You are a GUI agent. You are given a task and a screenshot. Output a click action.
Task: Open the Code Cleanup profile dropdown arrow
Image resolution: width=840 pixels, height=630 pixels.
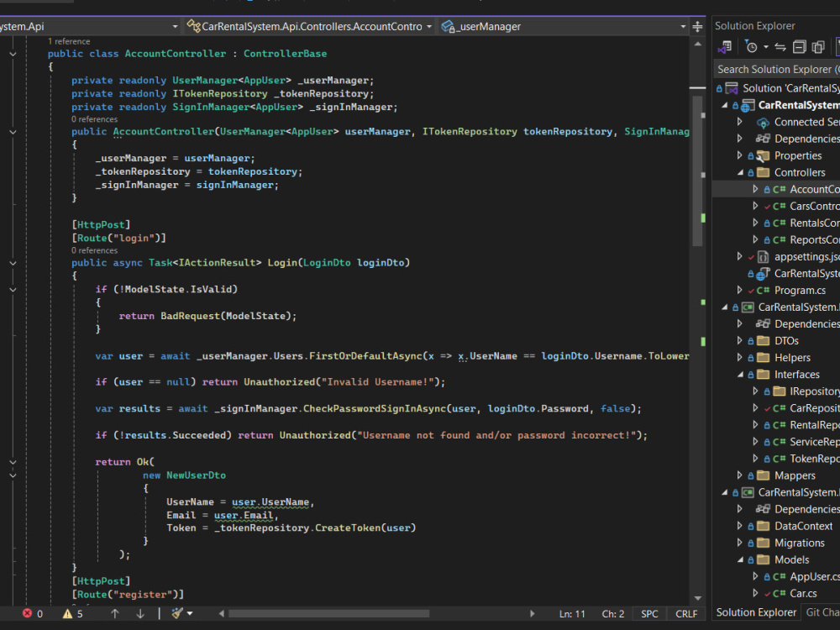[x=190, y=614]
